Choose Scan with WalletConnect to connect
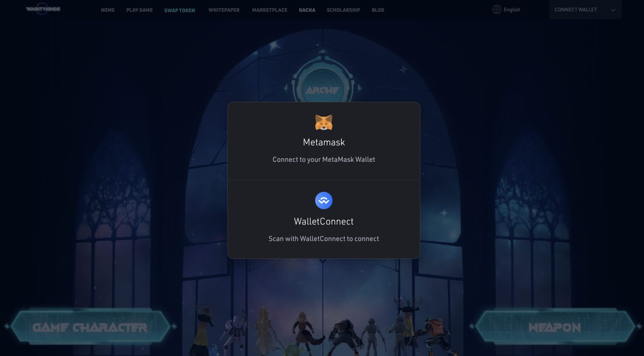The width and height of the screenshot is (644, 356). pos(324,239)
